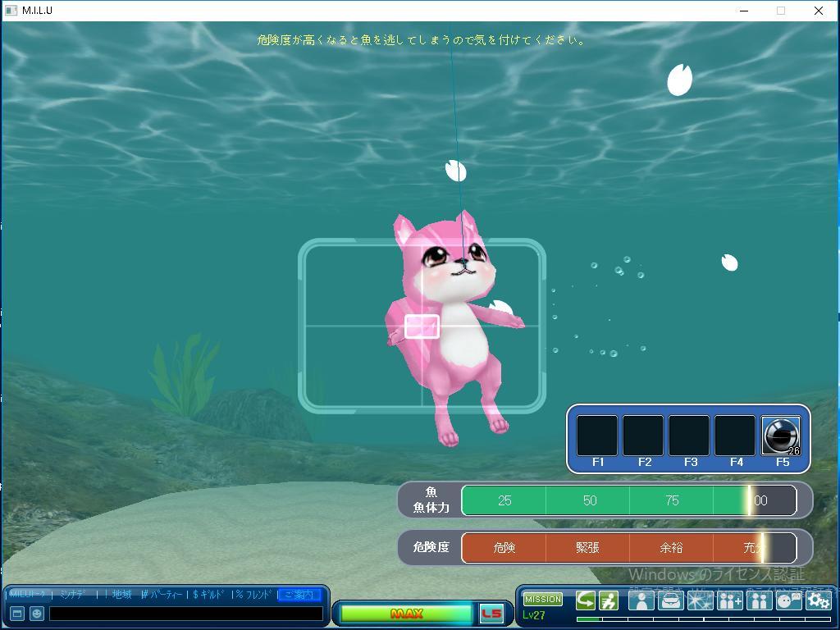Image resolution: width=840 pixels, height=630 pixels.
Task: Click the add friend people-plus icon
Action: point(729,600)
